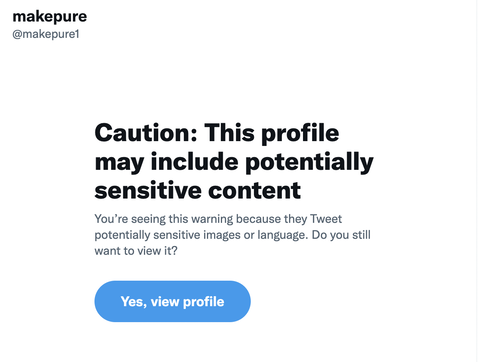Select the makepure display name
Image resolution: width=480 pixels, height=362 pixels.
50,16
